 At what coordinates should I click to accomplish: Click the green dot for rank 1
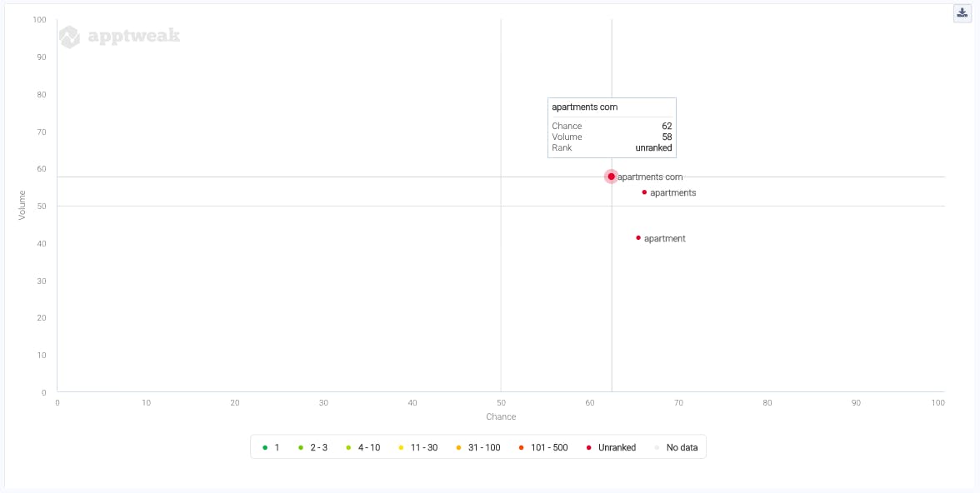click(x=265, y=447)
